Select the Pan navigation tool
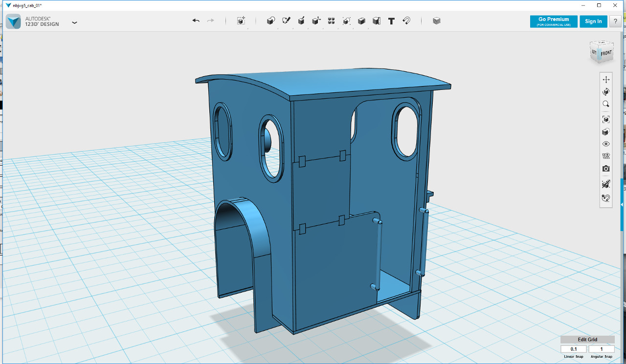This screenshot has width=626, height=364. 606,79
